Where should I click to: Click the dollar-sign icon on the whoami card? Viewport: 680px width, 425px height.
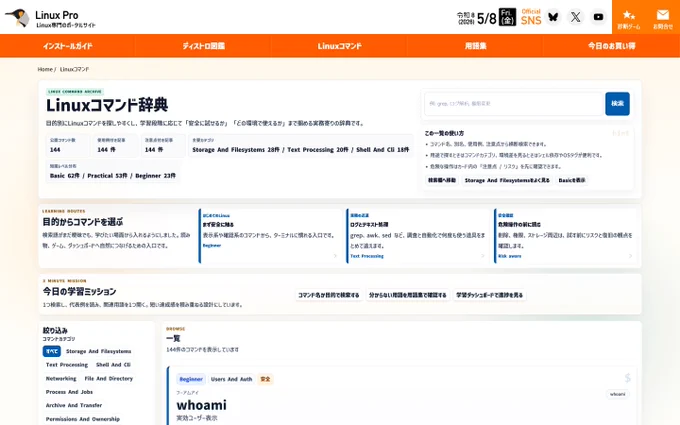pos(627,378)
